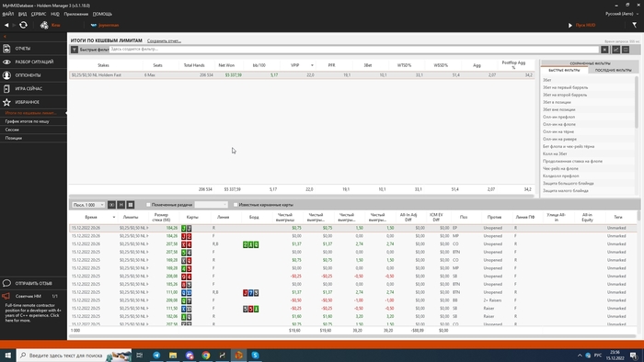Open the Файл menu

pos(8,14)
